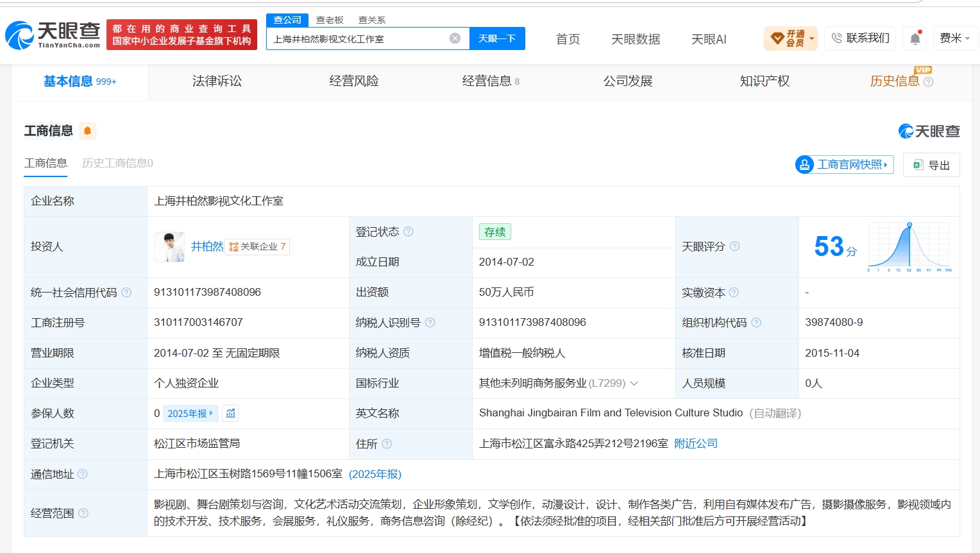
Task: Click the 导出 export button
Action: click(x=931, y=165)
